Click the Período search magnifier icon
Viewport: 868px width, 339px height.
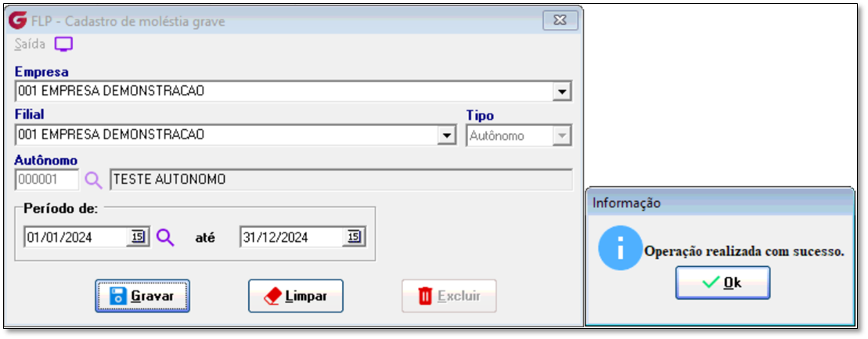[165, 238]
